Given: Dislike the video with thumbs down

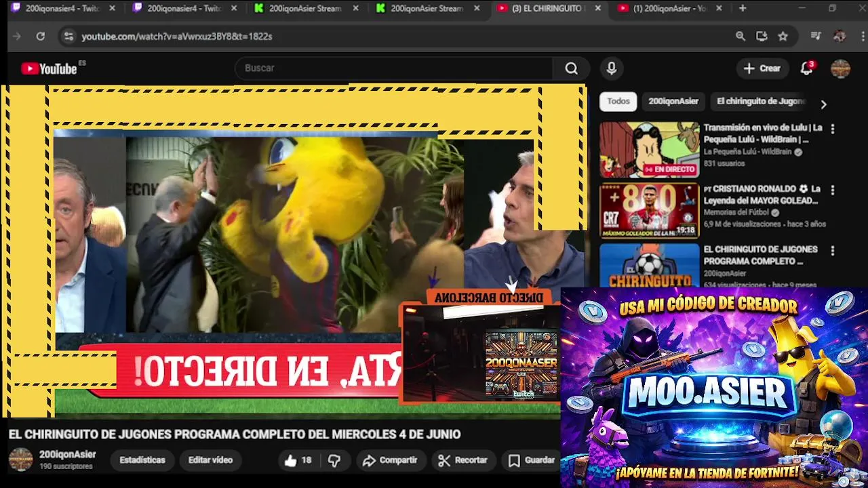Looking at the screenshot, I should coord(334,460).
